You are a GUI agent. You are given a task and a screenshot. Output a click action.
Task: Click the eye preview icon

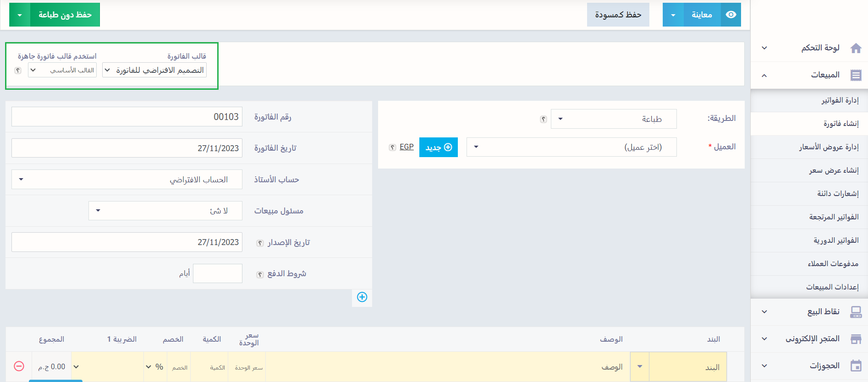[x=731, y=15]
